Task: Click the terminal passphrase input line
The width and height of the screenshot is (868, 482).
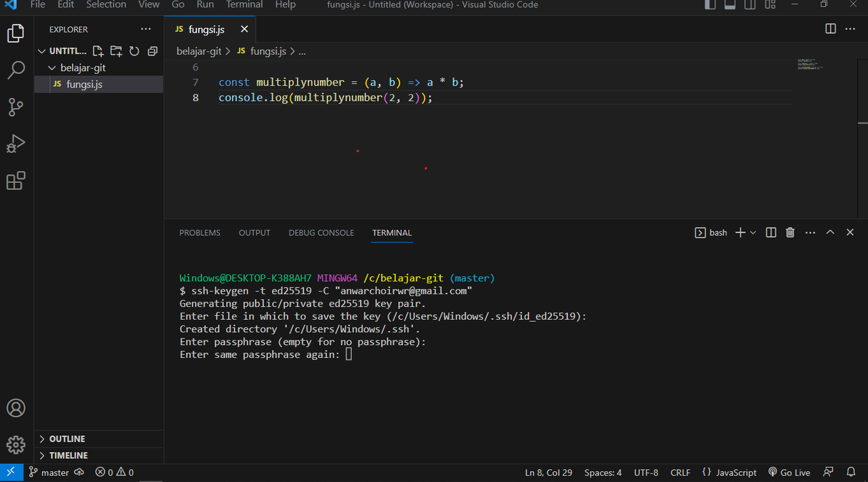Action: 266,355
